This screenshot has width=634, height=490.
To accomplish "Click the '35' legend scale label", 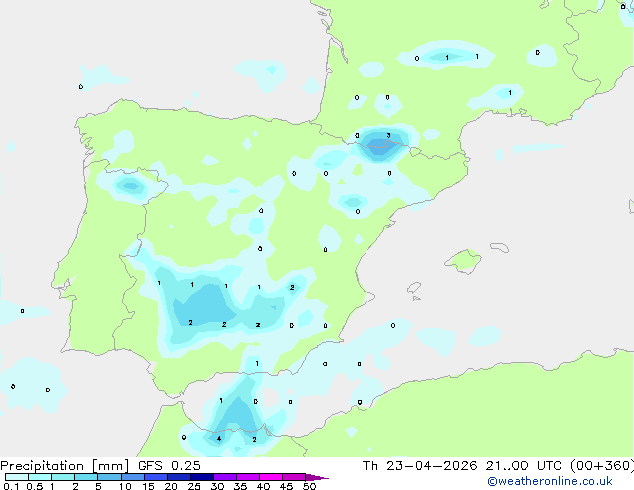I will click(240, 486).
